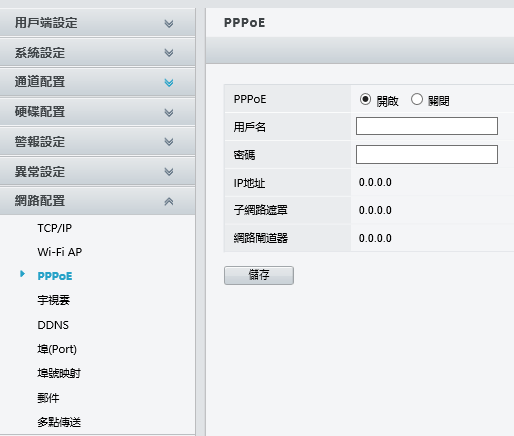Expand the 警報設定 section chevron
514x436 pixels.
pyautogui.click(x=169, y=142)
